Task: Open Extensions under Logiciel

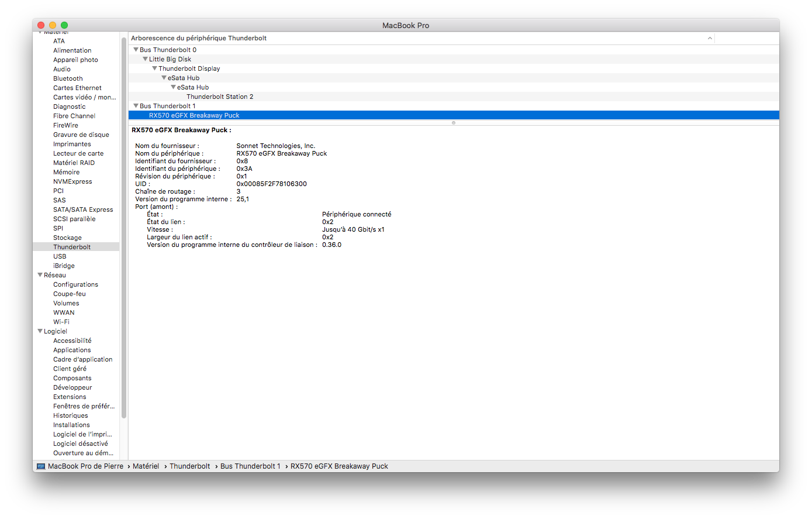Action: (x=70, y=397)
